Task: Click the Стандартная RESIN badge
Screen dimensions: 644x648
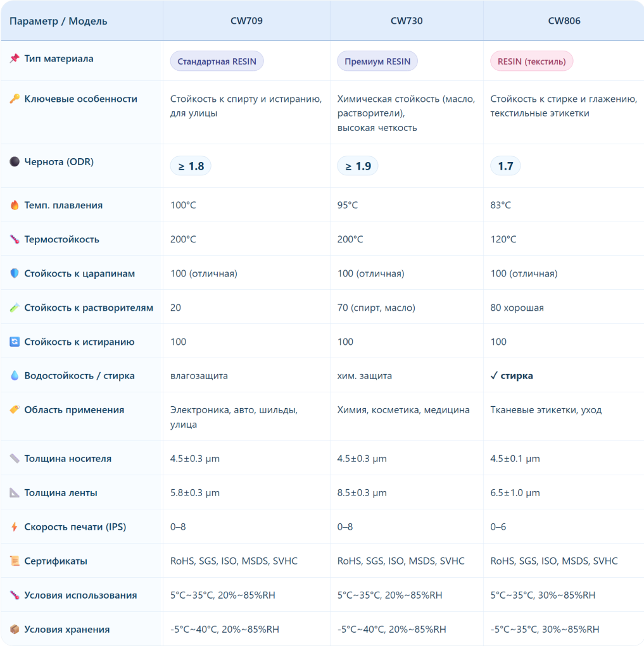Action: (217, 61)
